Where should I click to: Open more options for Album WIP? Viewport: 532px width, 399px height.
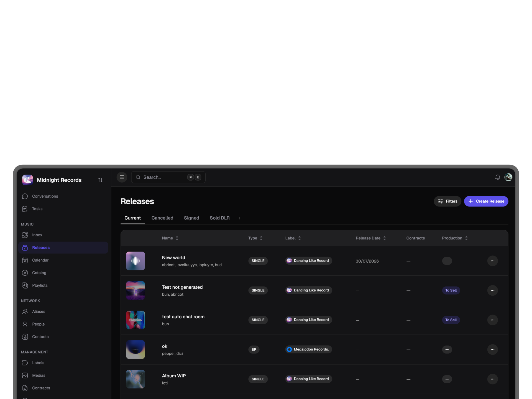(x=492, y=379)
